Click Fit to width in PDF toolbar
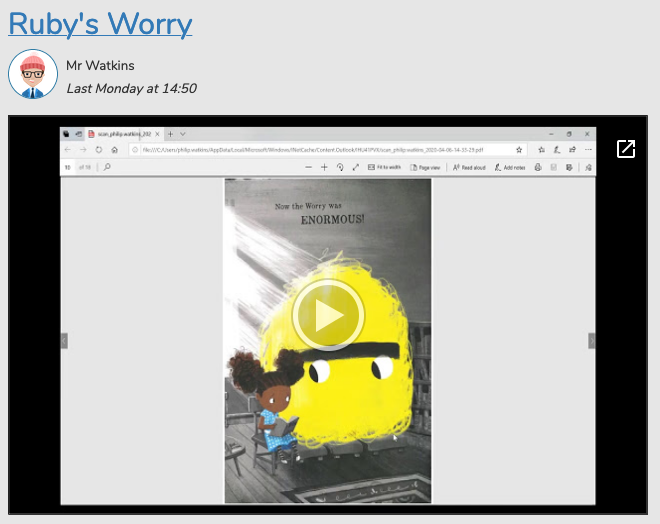 (384, 167)
